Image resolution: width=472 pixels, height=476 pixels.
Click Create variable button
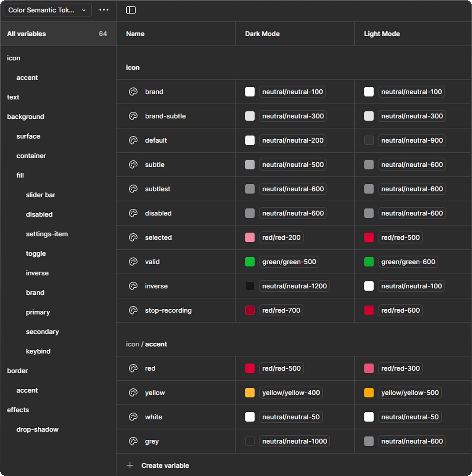point(165,465)
